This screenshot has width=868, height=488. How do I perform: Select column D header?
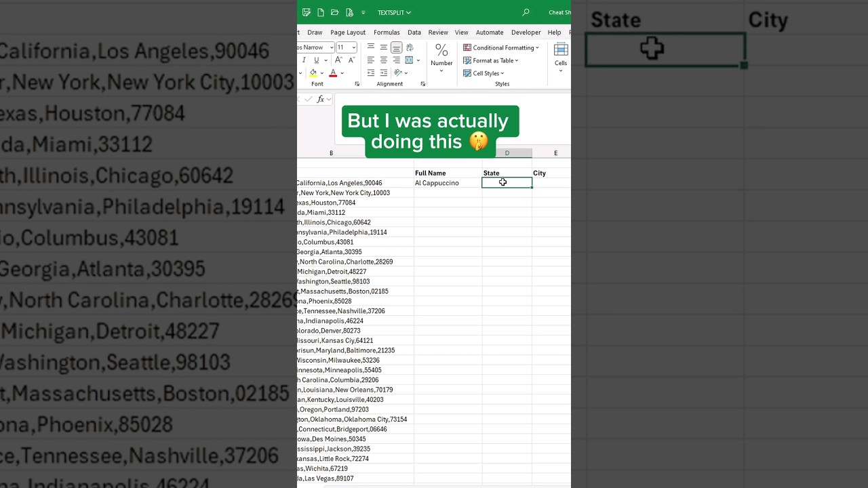(507, 153)
